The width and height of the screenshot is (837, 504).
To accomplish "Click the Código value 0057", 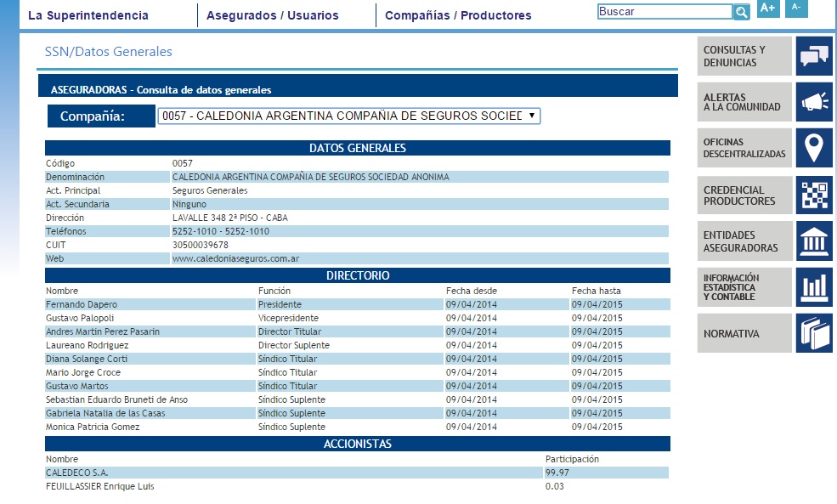I will coord(183,163).
